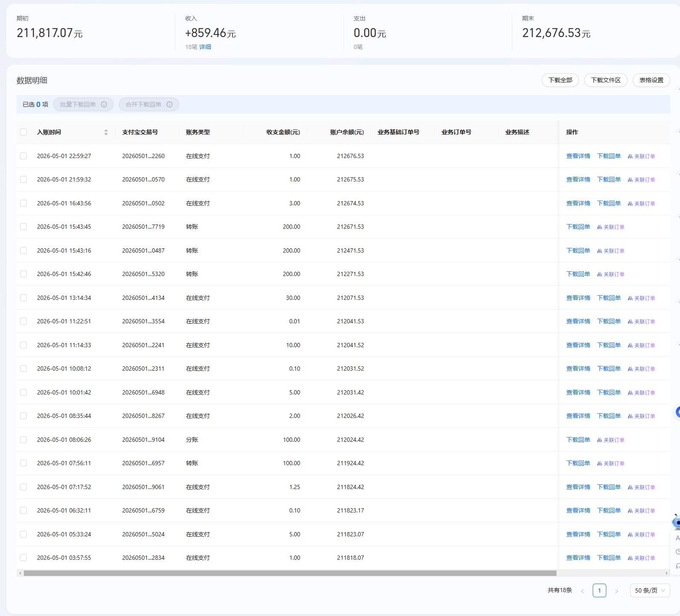Click 下载回单 for transaction 20260501...7719
The height and width of the screenshot is (616, 680).
coord(578,227)
